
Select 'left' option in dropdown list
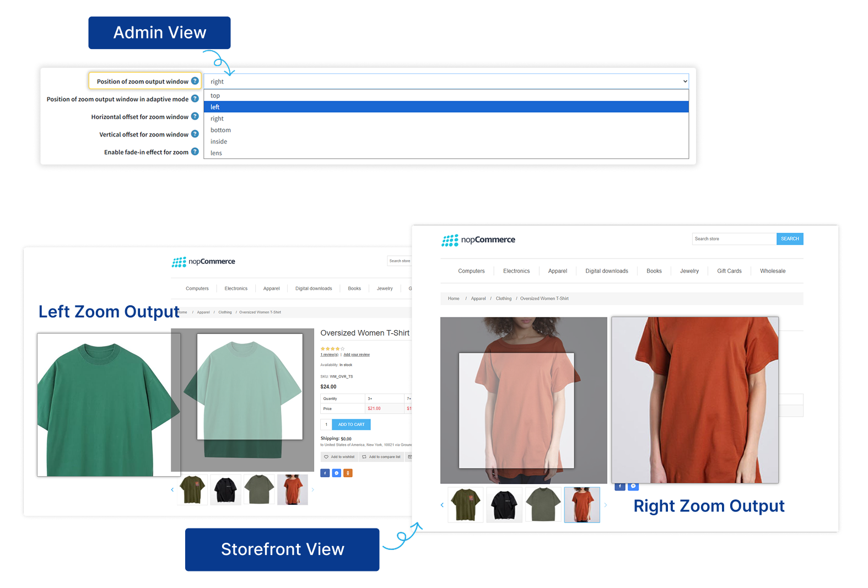click(x=446, y=107)
